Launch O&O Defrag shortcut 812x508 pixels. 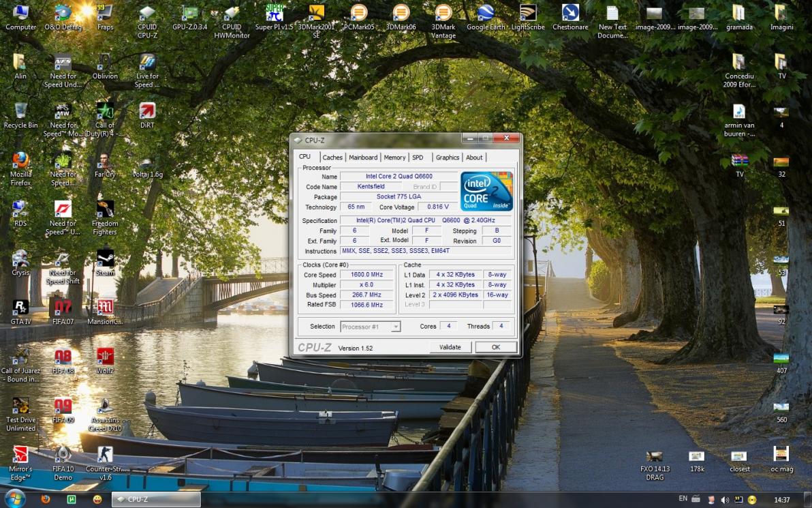tap(63, 17)
